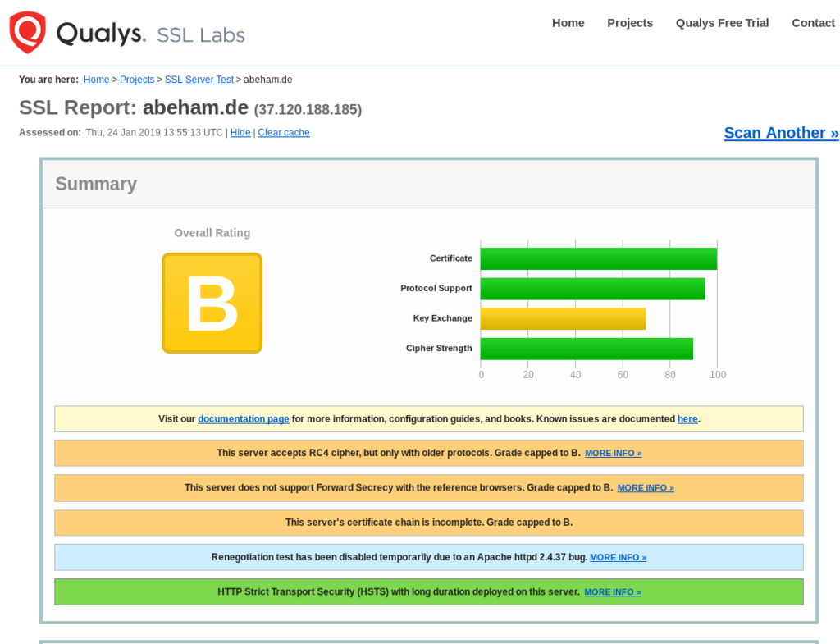The height and width of the screenshot is (644, 840).
Task: Click the Protocol Support chart label
Action: click(436, 288)
